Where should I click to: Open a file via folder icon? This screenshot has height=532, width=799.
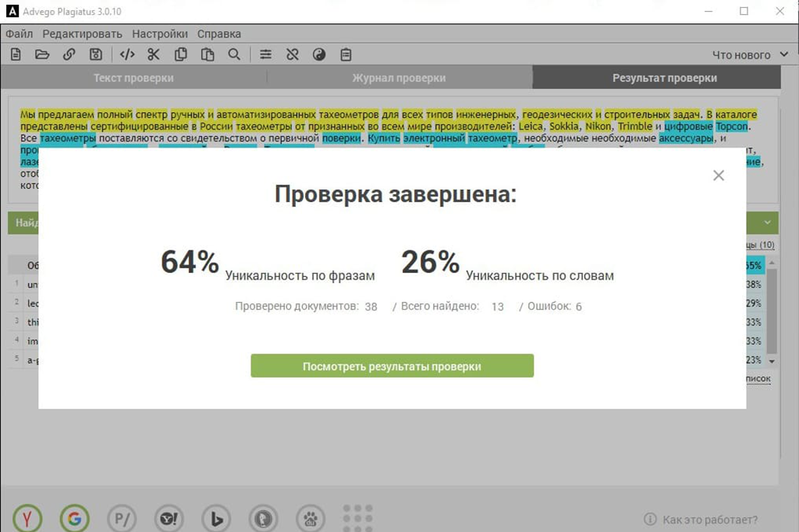pos(42,55)
